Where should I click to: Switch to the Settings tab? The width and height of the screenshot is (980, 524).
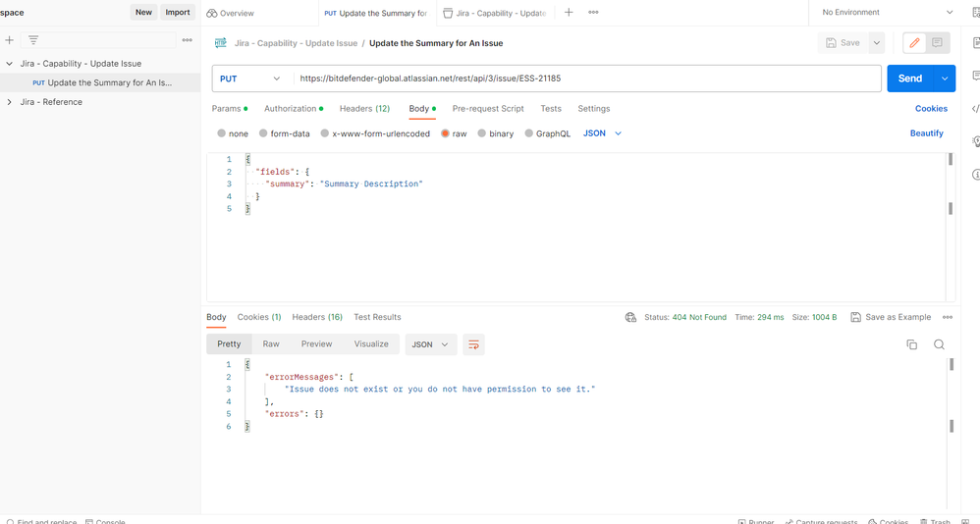click(594, 109)
